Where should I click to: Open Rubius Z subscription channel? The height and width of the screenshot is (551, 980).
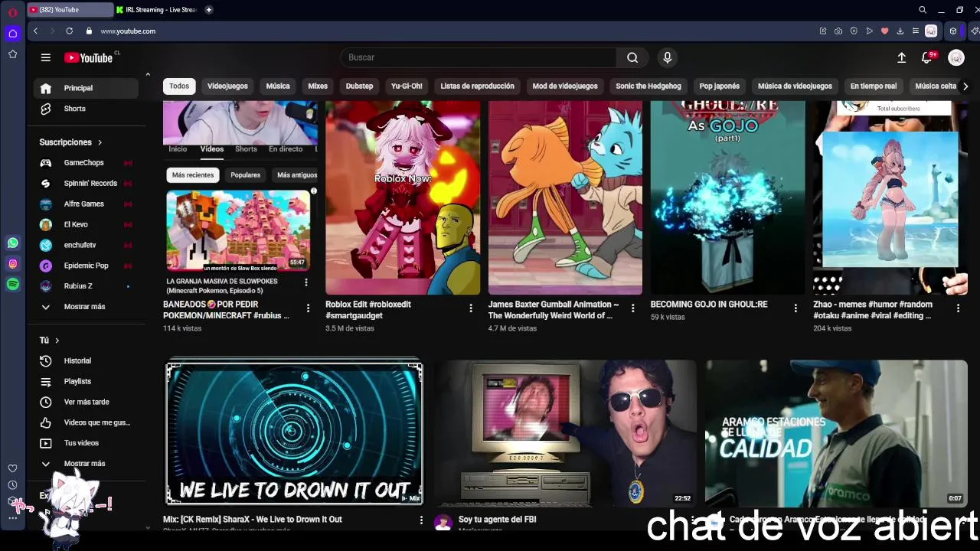point(86,286)
